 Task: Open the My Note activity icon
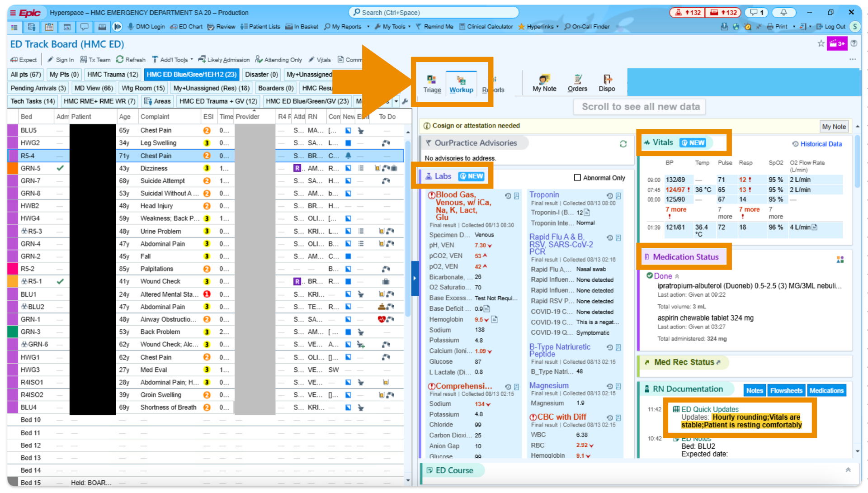544,83
